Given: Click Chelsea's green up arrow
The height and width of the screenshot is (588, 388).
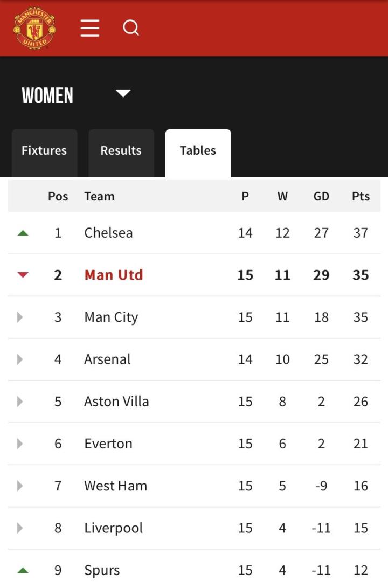Looking at the screenshot, I should [x=23, y=233].
